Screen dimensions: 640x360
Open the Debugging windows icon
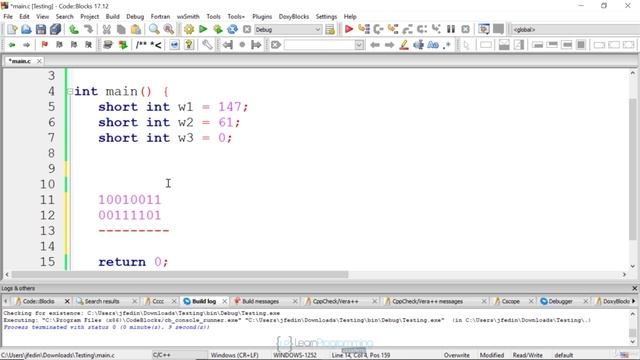point(484,29)
